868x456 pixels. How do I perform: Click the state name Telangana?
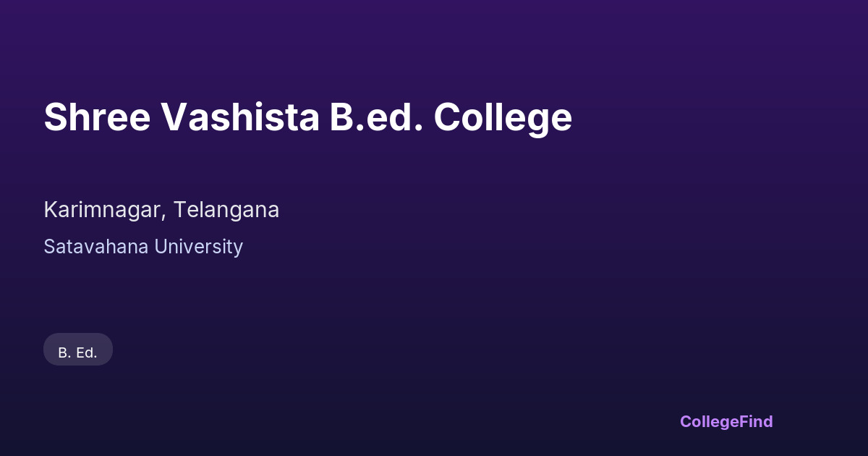226,210
